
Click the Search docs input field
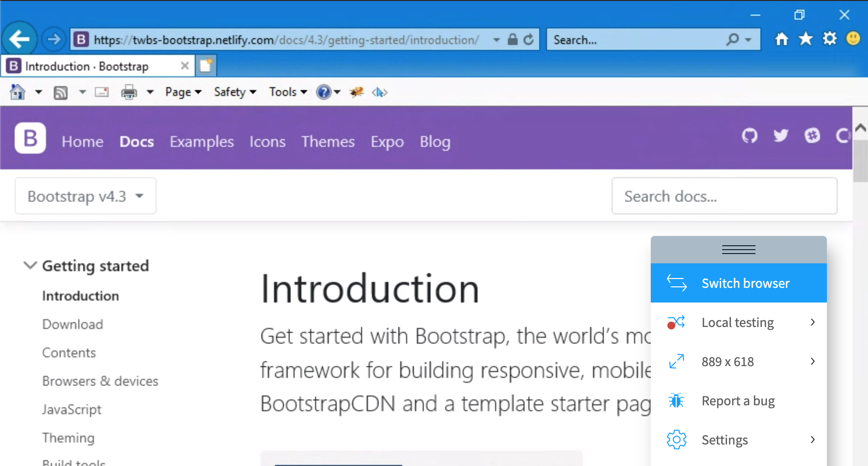point(724,196)
